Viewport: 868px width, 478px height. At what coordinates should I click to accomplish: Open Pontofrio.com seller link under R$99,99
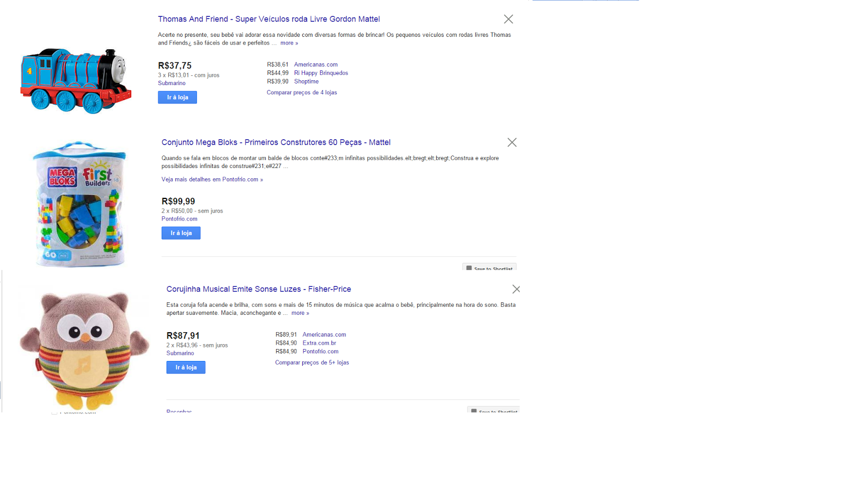[x=179, y=219]
